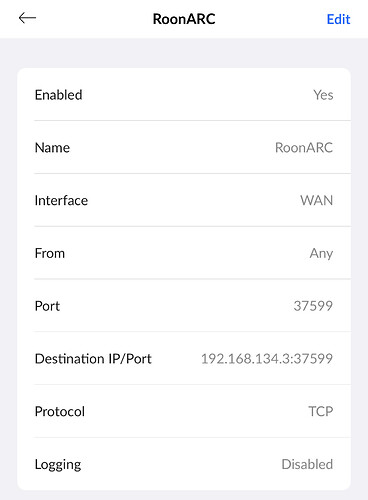Image resolution: width=368 pixels, height=500 pixels.
Task: Select the Interface row
Action: pyautogui.click(x=184, y=200)
